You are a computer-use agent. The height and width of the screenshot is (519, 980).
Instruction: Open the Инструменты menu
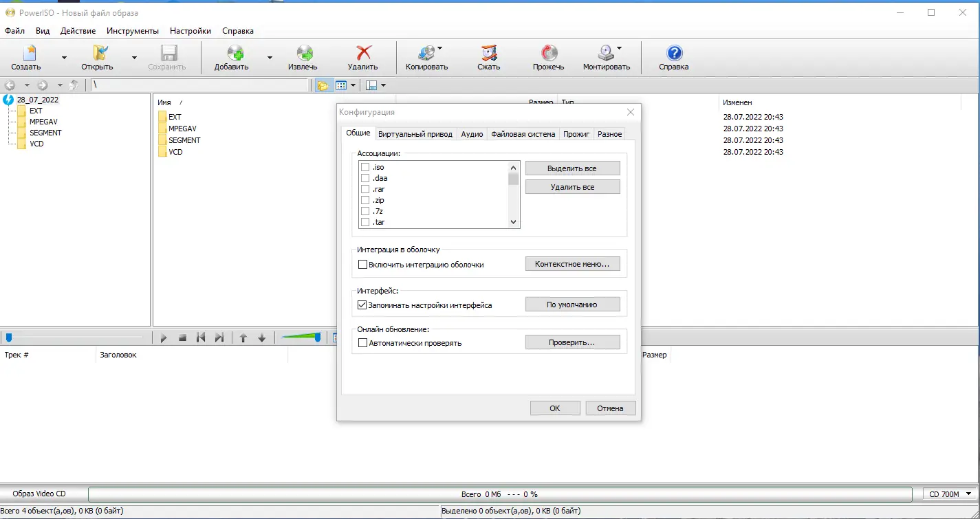point(133,31)
